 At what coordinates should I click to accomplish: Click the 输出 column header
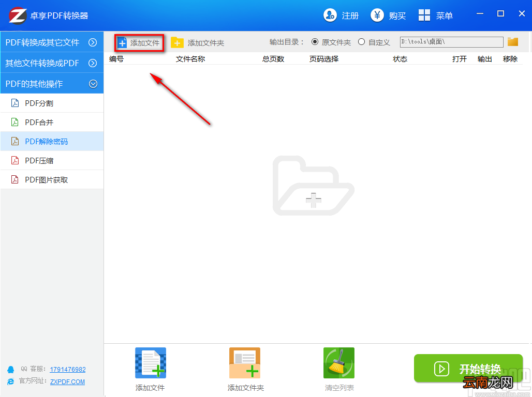click(x=485, y=59)
